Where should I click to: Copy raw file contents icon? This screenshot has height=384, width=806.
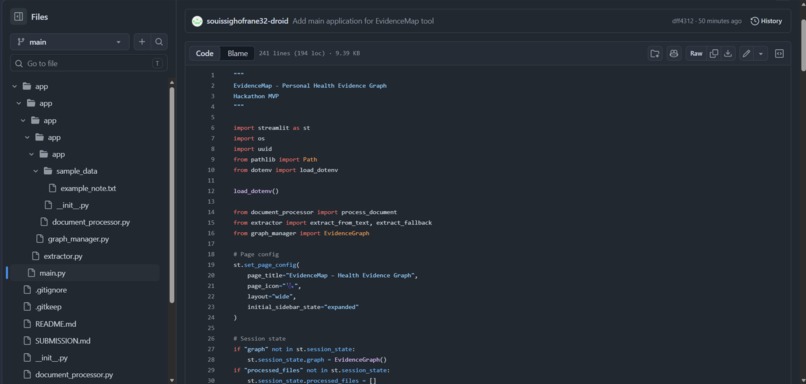click(x=713, y=53)
